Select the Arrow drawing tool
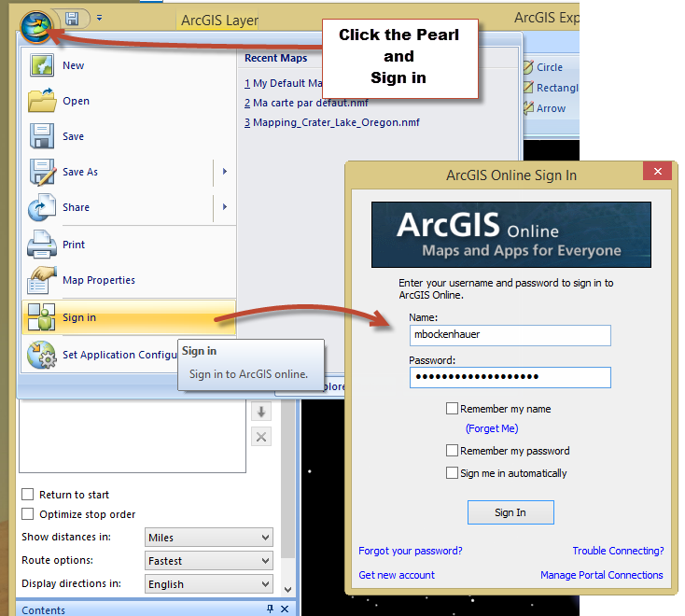This screenshot has height=616, width=685. pyautogui.click(x=545, y=108)
